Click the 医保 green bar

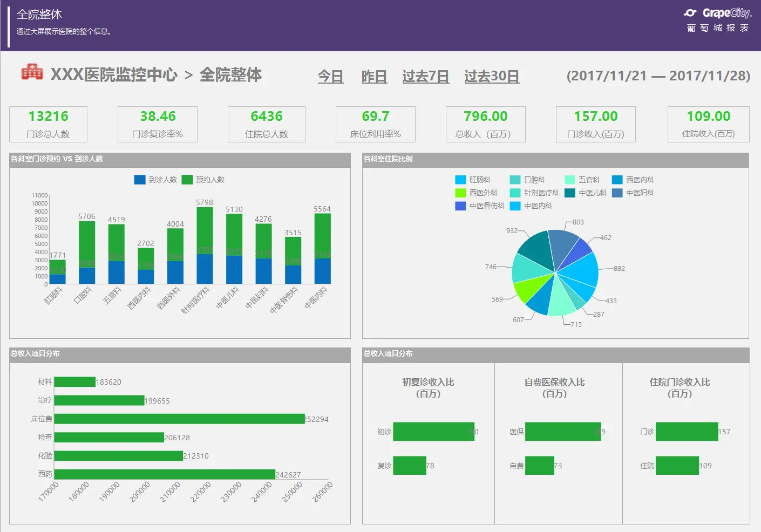click(x=563, y=432)
